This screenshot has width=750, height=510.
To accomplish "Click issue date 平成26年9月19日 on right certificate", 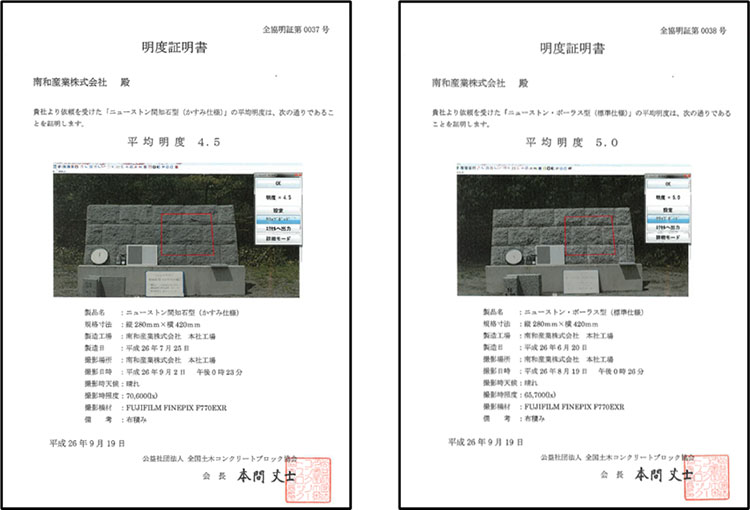I will click(x=485, y=443).
